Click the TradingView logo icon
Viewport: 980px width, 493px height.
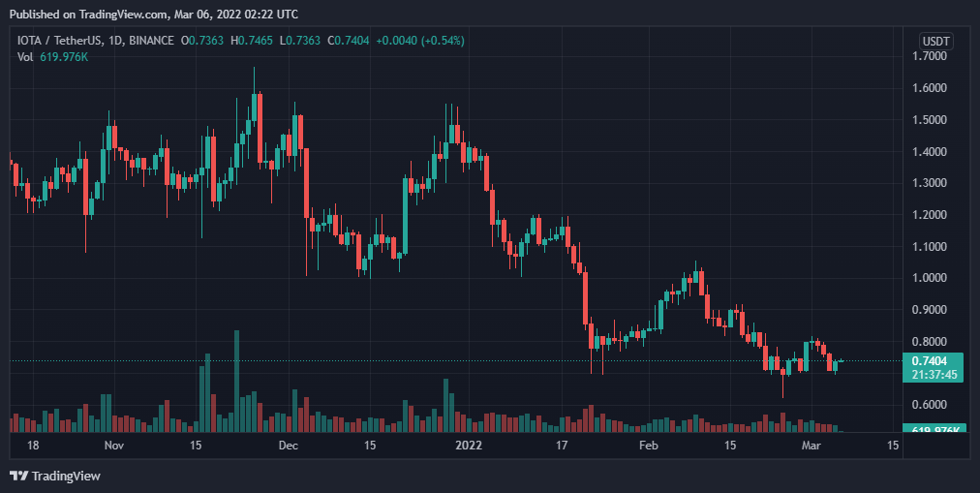point(18,476)
